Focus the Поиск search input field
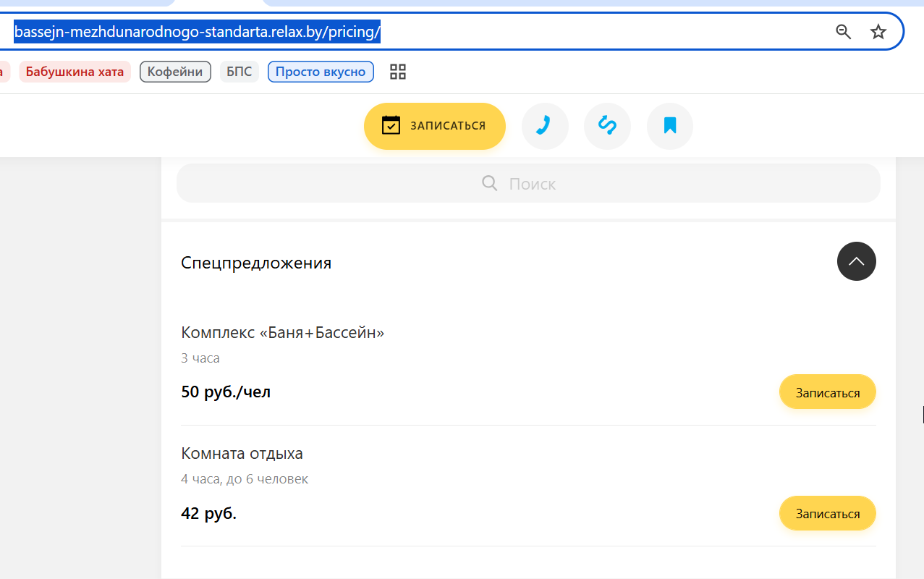Screen dimensions: 924x579 (x=528, y=184)
